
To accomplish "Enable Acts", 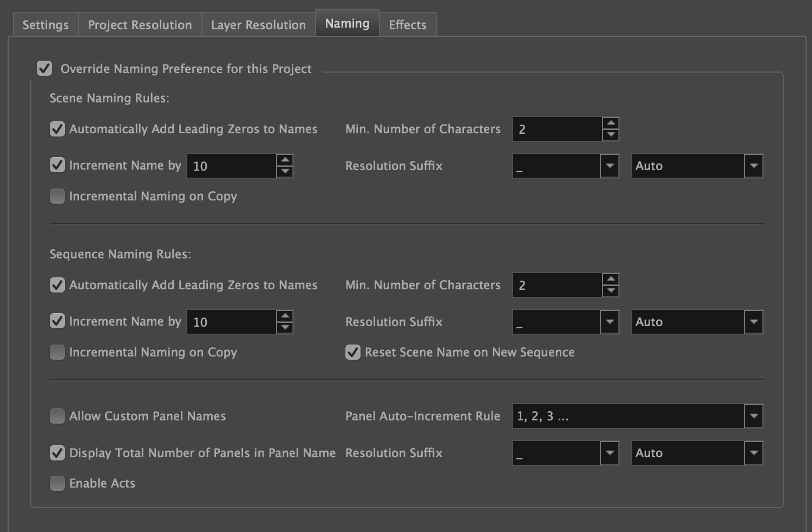I will pyautogui.click(x=57, y=483).
